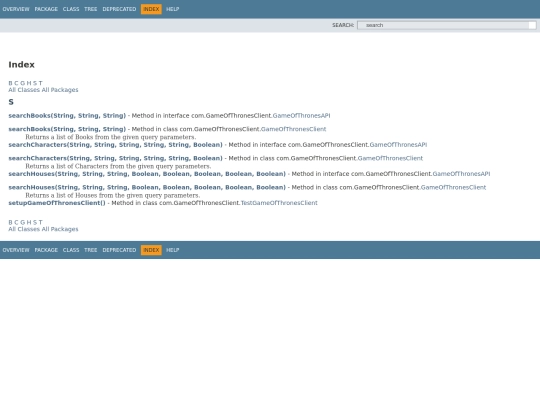Viewport: 540px width, 405px height.
Task: Open HELP in the top navigation bar
Action: [173, 9]
